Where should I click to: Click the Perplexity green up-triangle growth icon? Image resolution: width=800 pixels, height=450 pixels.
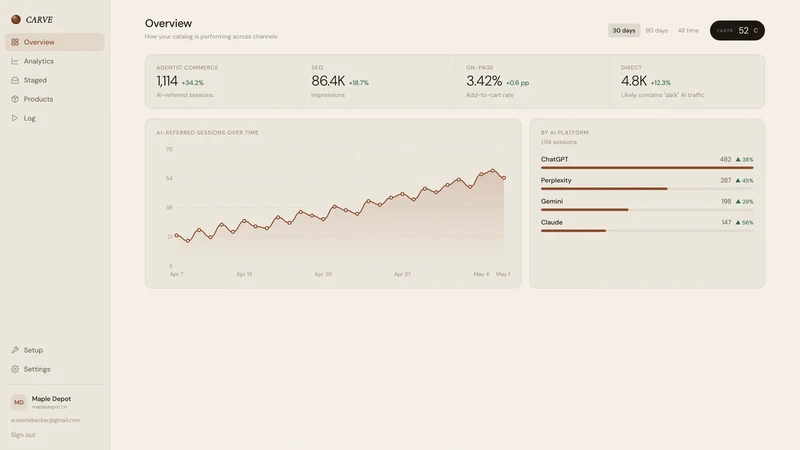738,181
